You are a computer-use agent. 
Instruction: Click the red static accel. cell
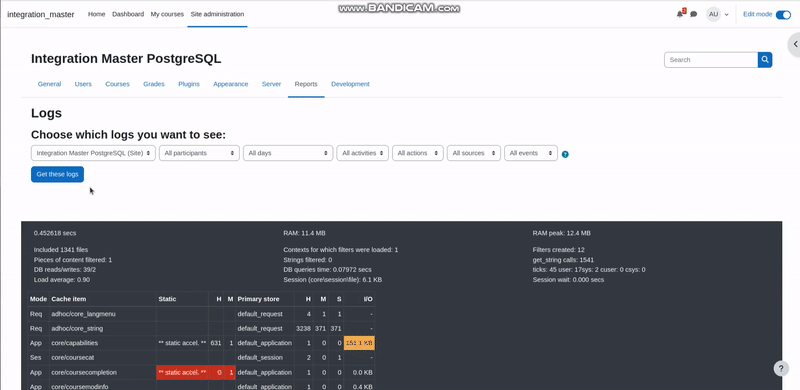[182, 373]
